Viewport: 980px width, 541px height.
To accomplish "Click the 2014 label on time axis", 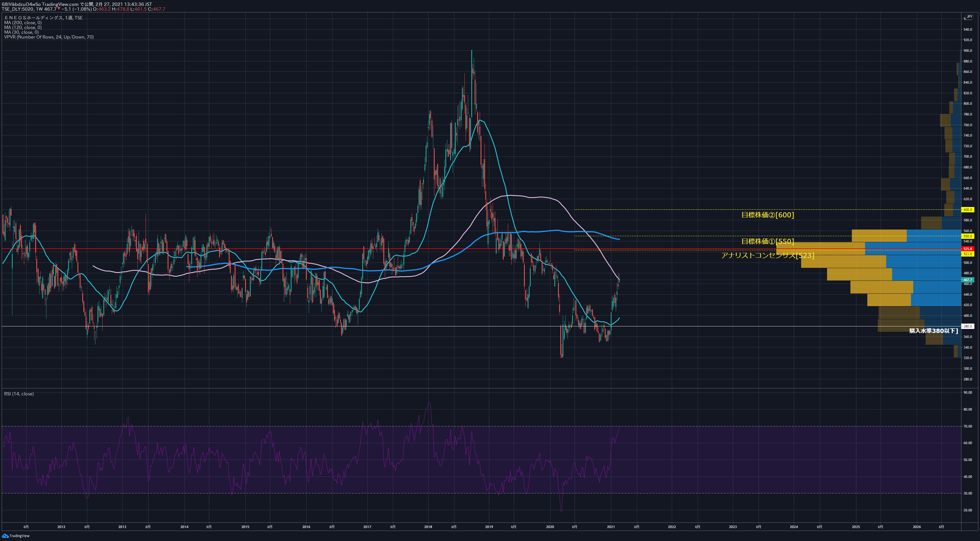I will coord(185,527).
